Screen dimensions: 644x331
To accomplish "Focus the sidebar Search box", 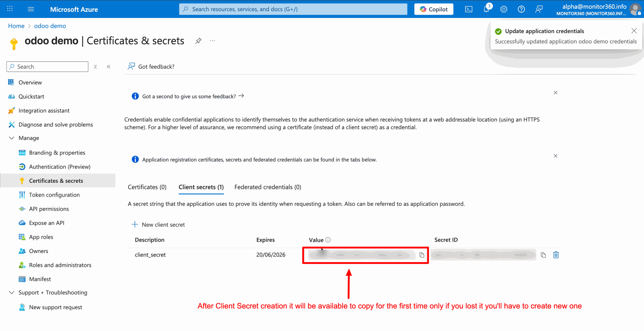I will [x=47, y=66].
